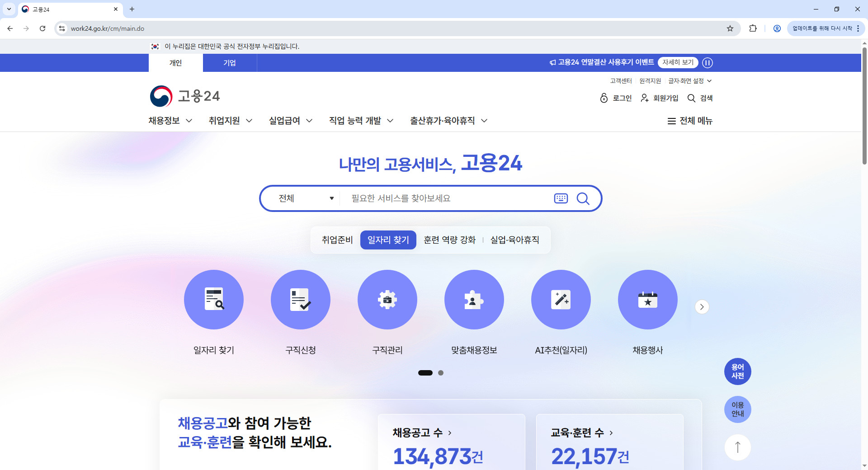Open the 구직관리 gear icon
The image size is (868, 470).
point(387,299)
